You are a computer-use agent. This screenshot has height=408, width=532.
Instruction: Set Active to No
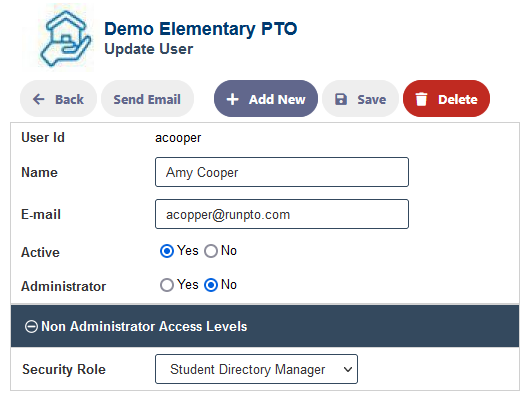(x=211, y=251)
